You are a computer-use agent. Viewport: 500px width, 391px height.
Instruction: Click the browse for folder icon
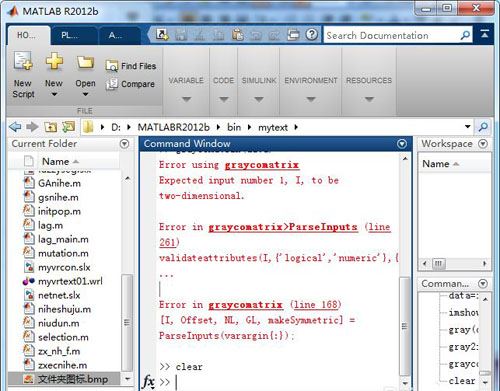click(69, 127)
